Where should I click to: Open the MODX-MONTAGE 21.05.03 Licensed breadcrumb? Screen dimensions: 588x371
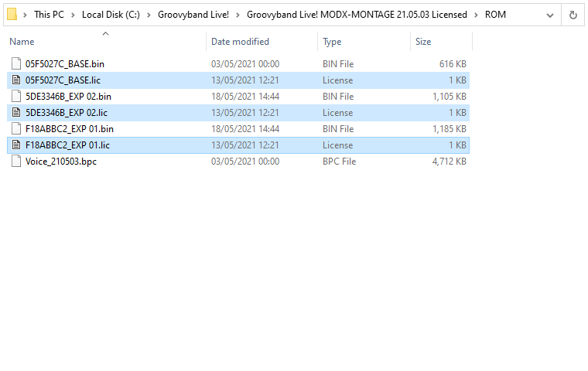[x=357, y=15]
